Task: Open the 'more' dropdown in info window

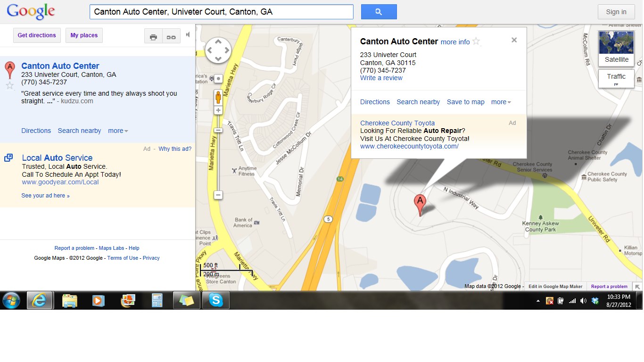Action: pyautogui.click(x=501, y=102)
